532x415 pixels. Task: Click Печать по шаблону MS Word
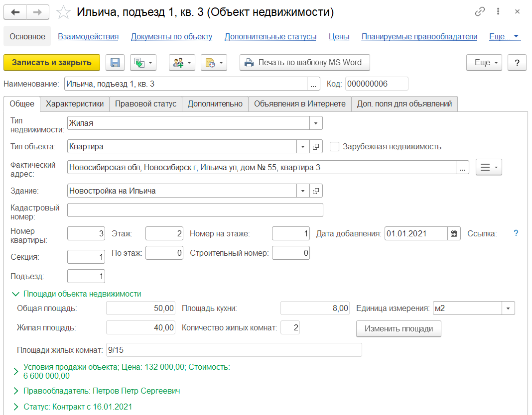tap(305, 63)
